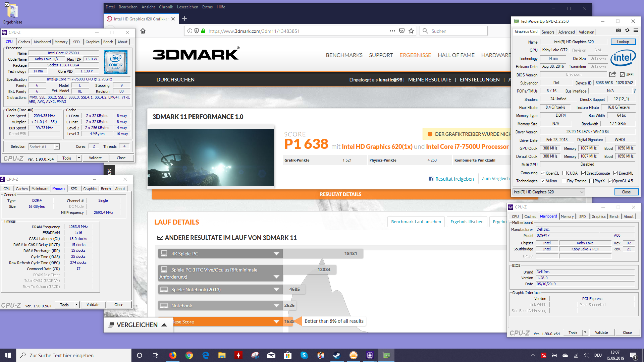Open Task View from the taskbar

[155, 355]
